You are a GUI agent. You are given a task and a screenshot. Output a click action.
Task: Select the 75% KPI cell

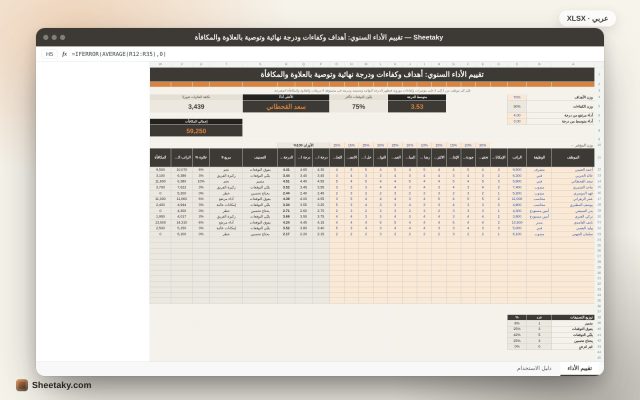358,107
